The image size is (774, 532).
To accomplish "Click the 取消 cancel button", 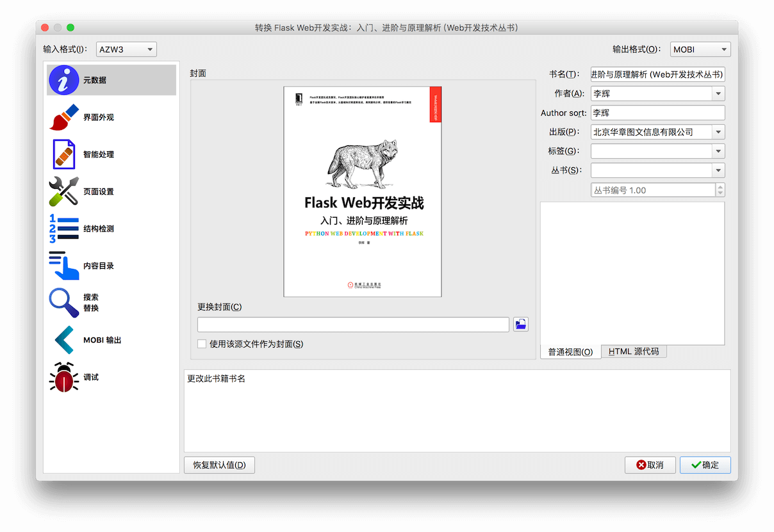I will click(650, 465).
